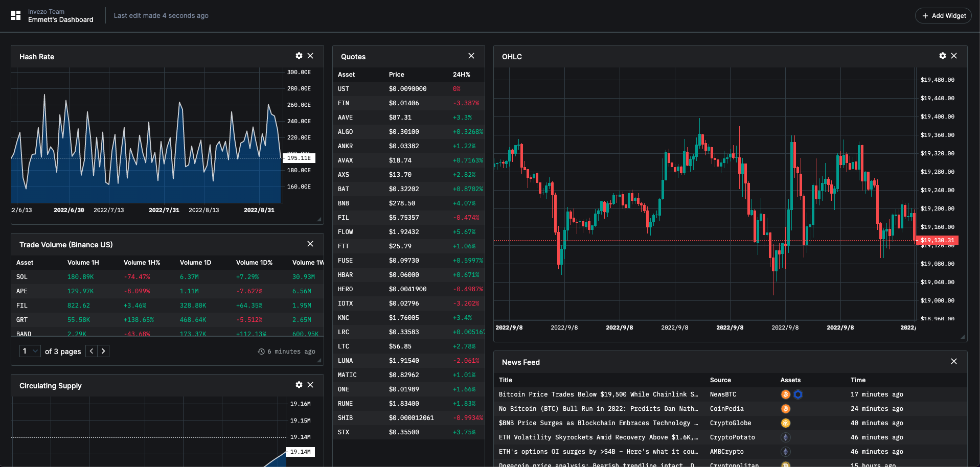Click the resize handle of the OHLC widget
This screenshot has height=467, width=980.
[963, 337]
